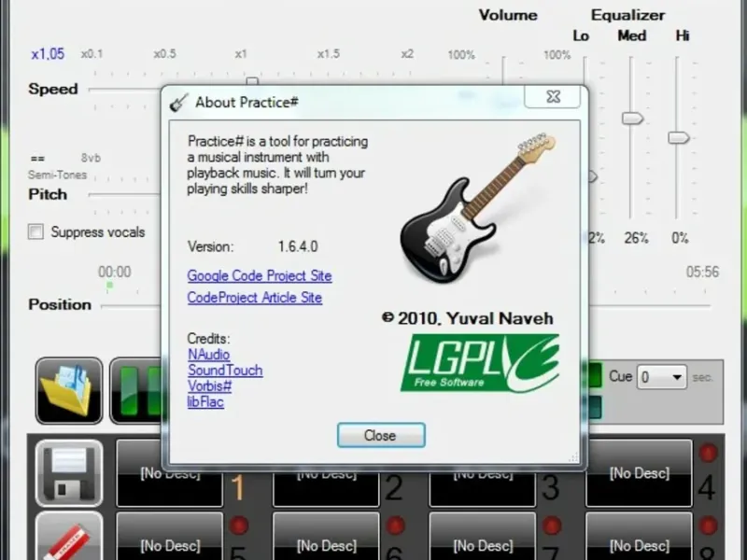Open the Cue seconds dropdown
The image size is (747, 560).
tap(662, 377)
